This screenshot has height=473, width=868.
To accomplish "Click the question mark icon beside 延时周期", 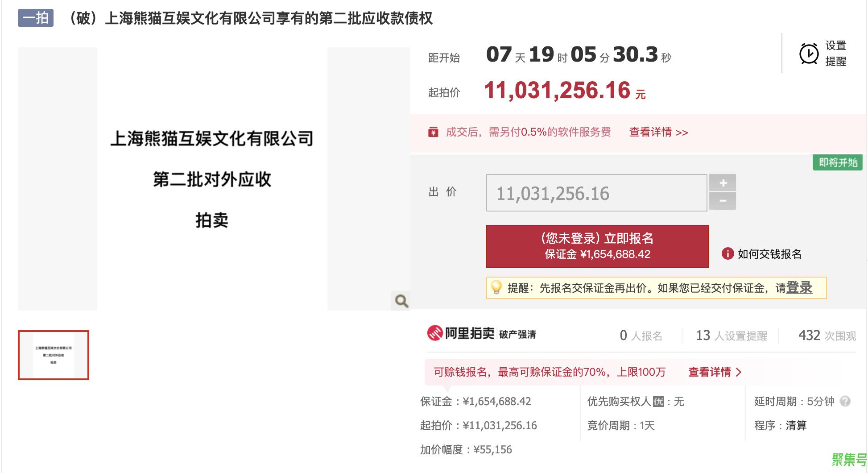I will [x=845, y=401].
